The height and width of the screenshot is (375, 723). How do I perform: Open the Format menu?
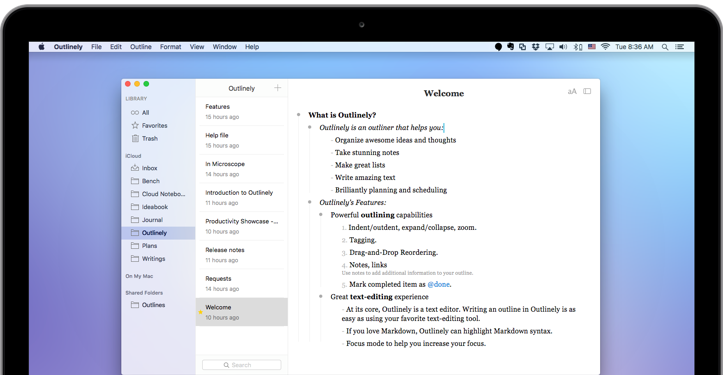point(171,47)
